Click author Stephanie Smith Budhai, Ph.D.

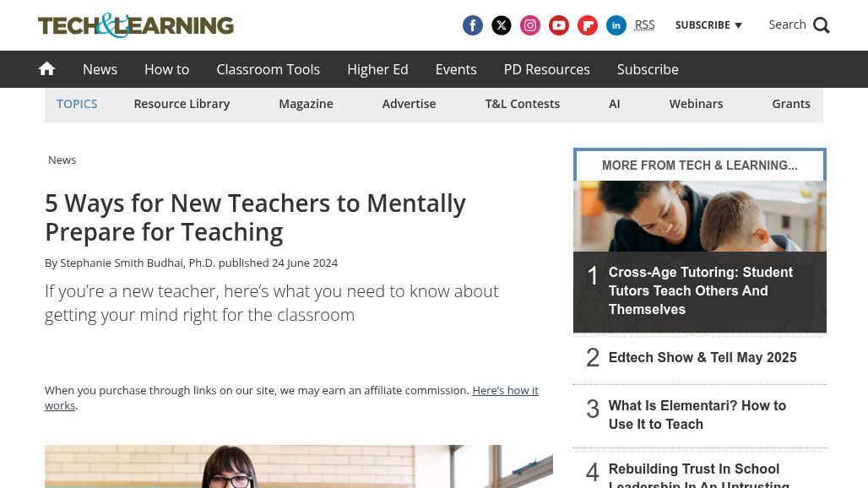[138, 263]
